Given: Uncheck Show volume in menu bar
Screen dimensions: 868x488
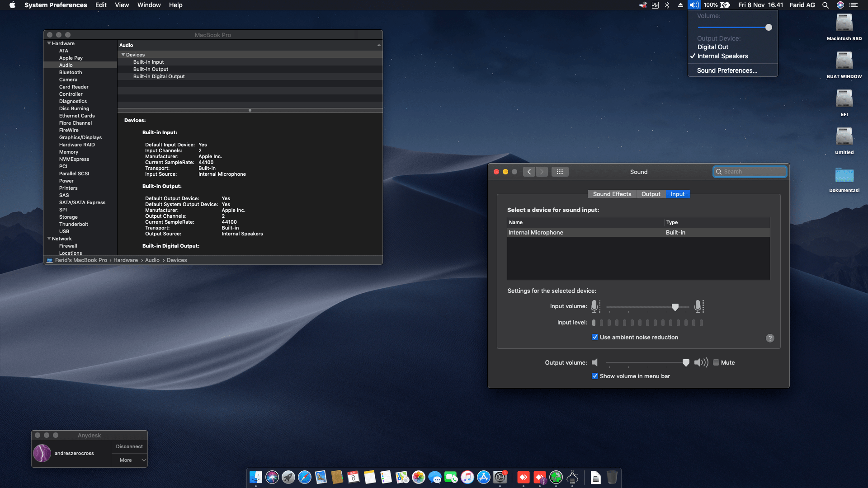Looking at the screenshot, I should point(595,376).
